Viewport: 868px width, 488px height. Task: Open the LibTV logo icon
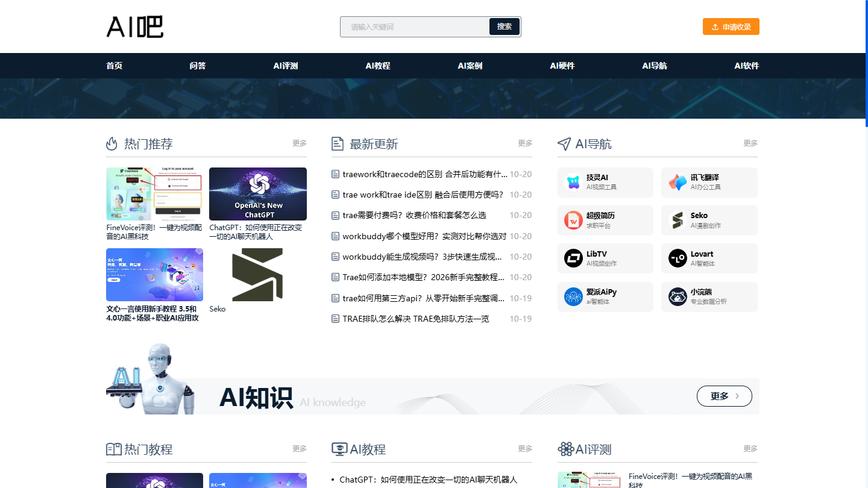(573, 258)
